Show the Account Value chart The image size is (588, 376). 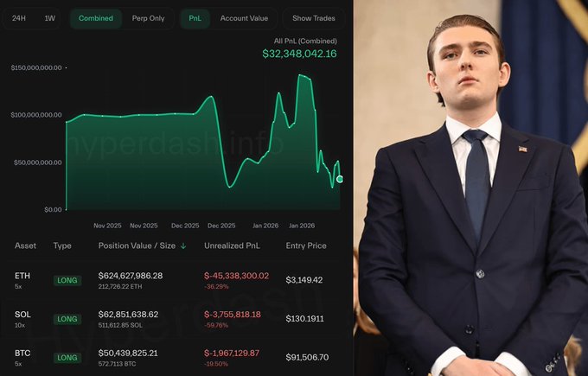click(x=244, y=18)
